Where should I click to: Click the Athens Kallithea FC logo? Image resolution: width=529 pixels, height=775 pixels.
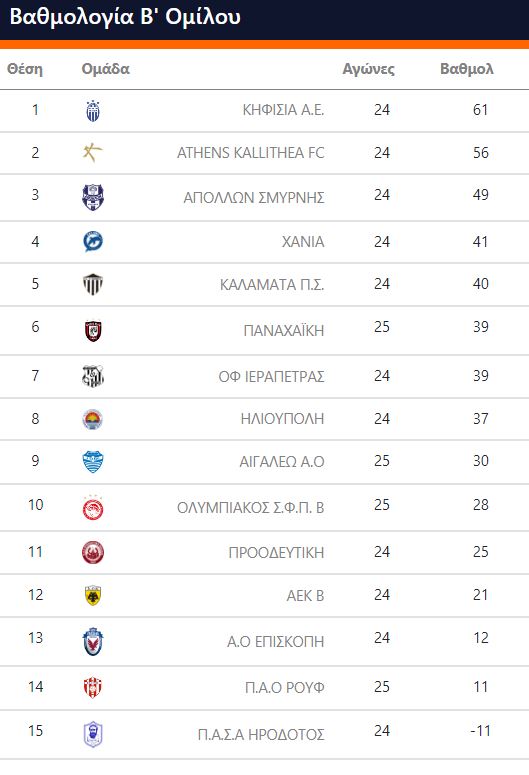click(x=92, y=153)
